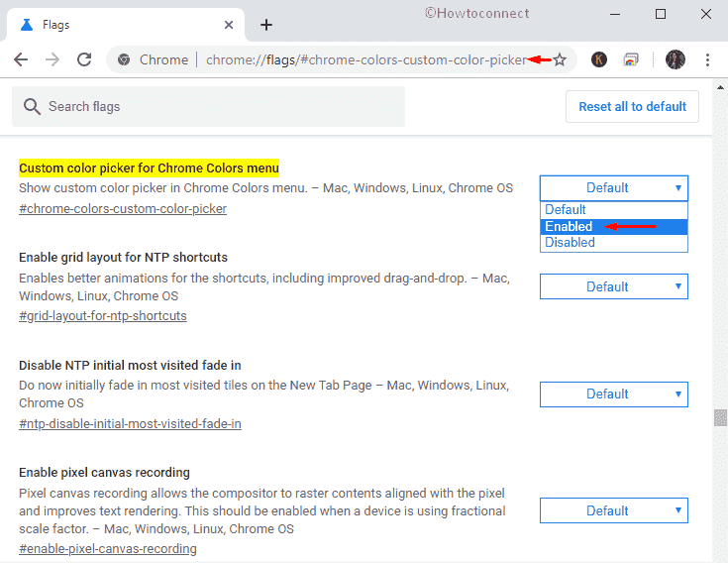Open the profile avatar menu
This screenshot has height=563, width=728.
click(676, 59)
